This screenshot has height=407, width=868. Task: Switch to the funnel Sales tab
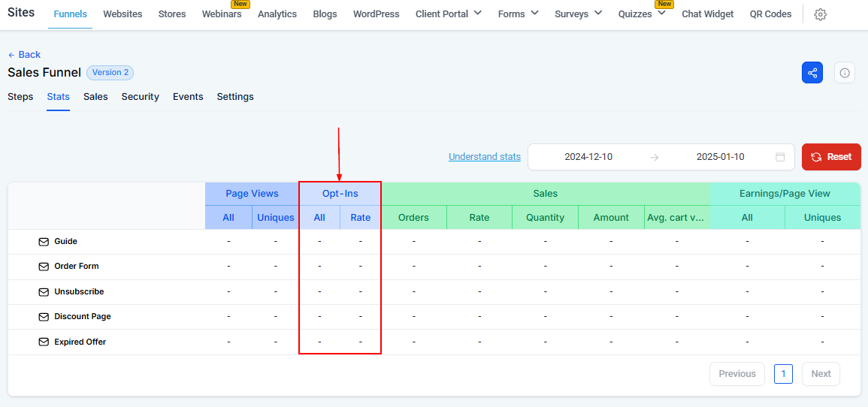[x=95, y=97]
